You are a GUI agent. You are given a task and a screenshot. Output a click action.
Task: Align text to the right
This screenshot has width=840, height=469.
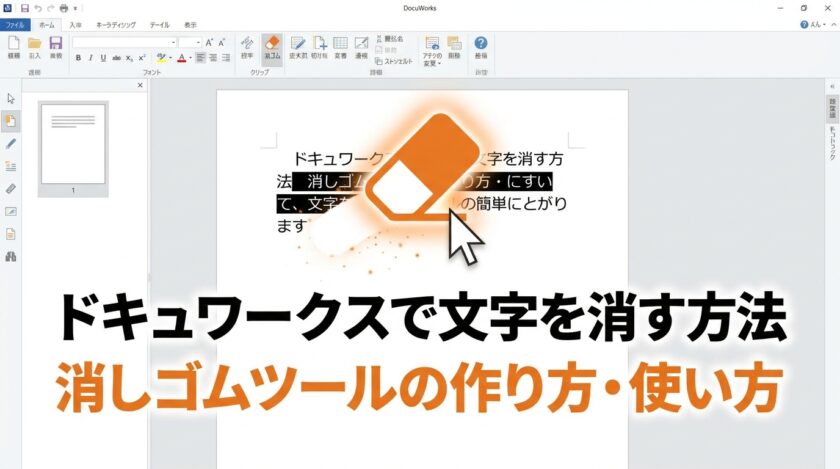click(226, 58)
